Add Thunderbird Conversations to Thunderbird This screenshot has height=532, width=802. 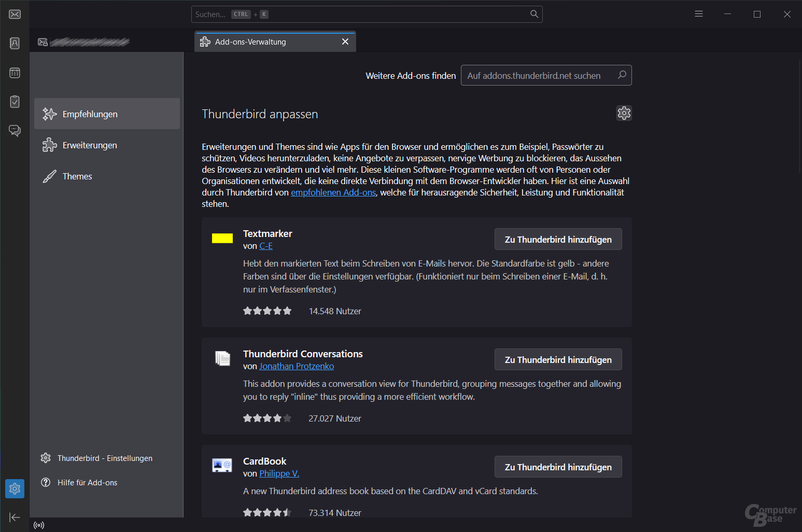(x=558, y=360)
